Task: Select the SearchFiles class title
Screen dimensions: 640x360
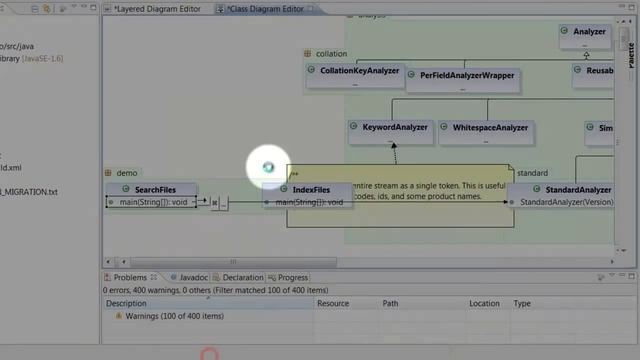Action: [155, 190]
